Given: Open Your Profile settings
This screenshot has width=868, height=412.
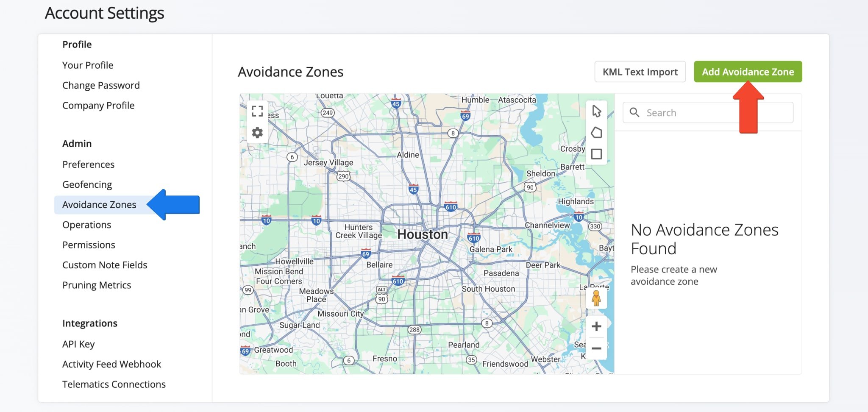Looking at the screenshot, I should pos(88,65).
